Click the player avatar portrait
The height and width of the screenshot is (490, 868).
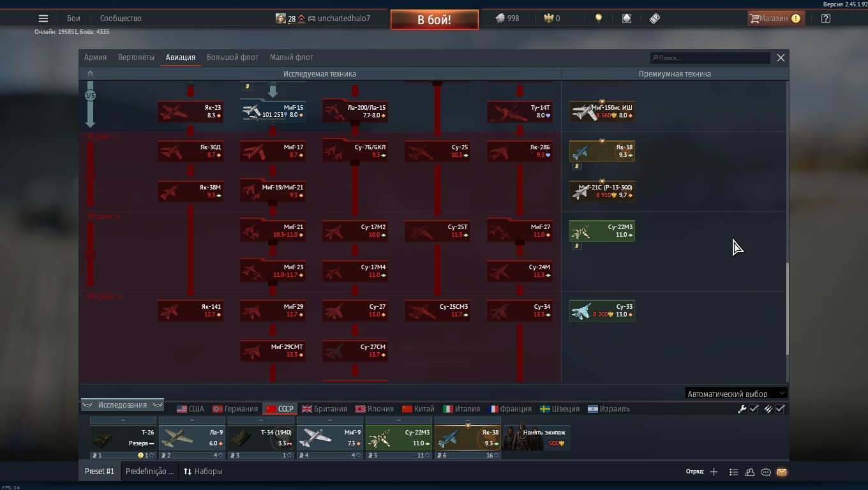point(280,19)
